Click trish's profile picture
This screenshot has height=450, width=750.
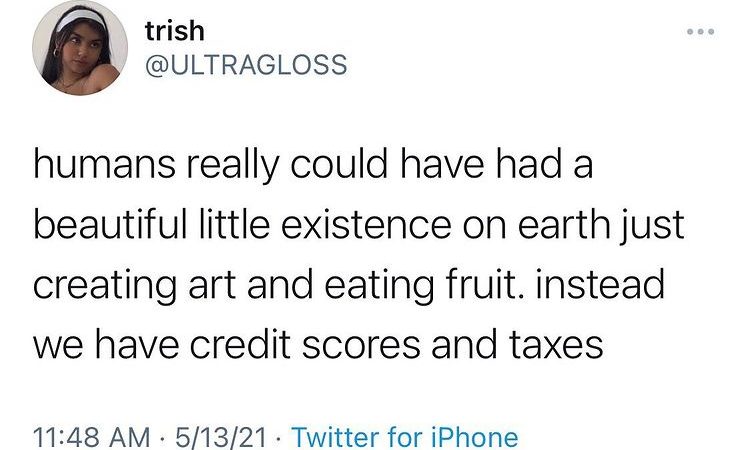coord(73,54)
